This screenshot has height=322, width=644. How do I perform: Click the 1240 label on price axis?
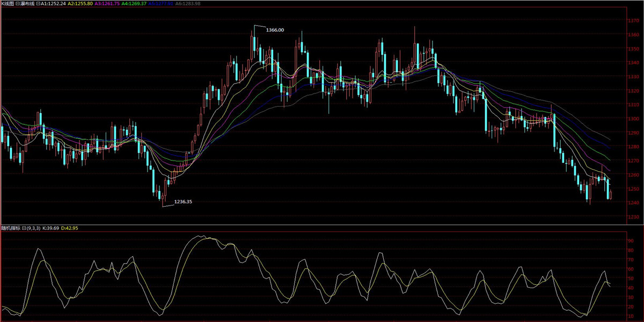point(633,203)
